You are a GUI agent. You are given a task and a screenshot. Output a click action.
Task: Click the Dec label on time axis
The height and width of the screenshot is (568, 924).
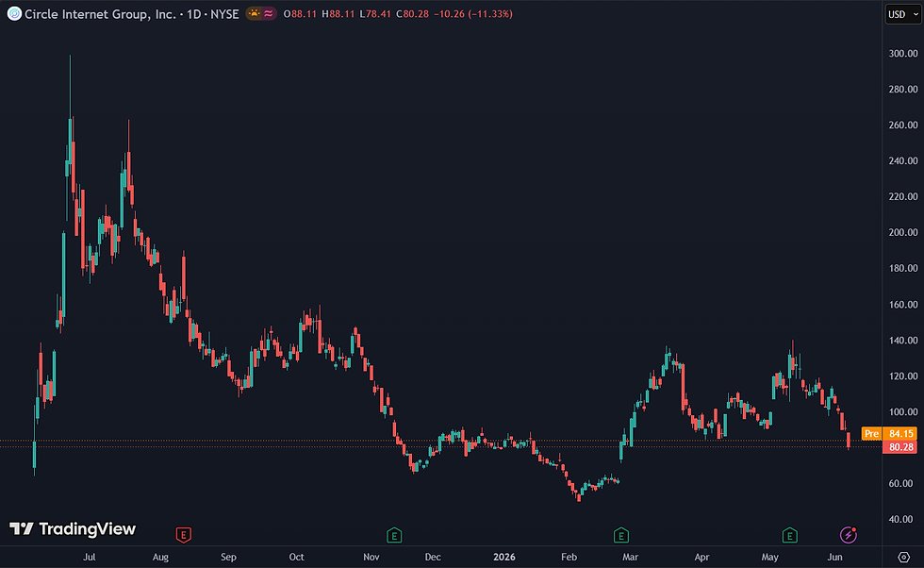pyautogui.click(x=433, y=557)
